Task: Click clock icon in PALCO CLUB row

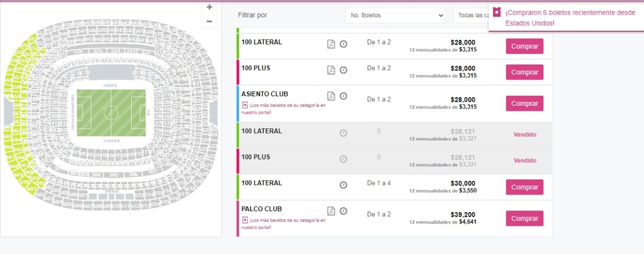Action: (x=343, y=211)
